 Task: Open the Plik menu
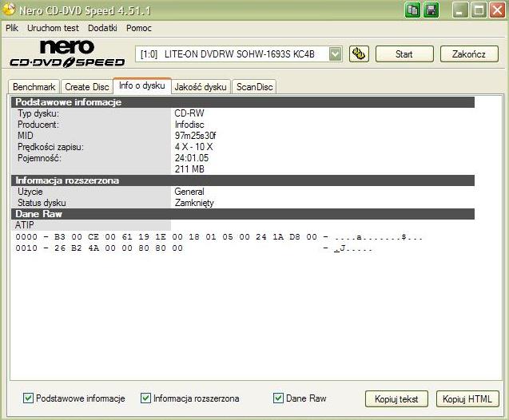pos(12,28)
